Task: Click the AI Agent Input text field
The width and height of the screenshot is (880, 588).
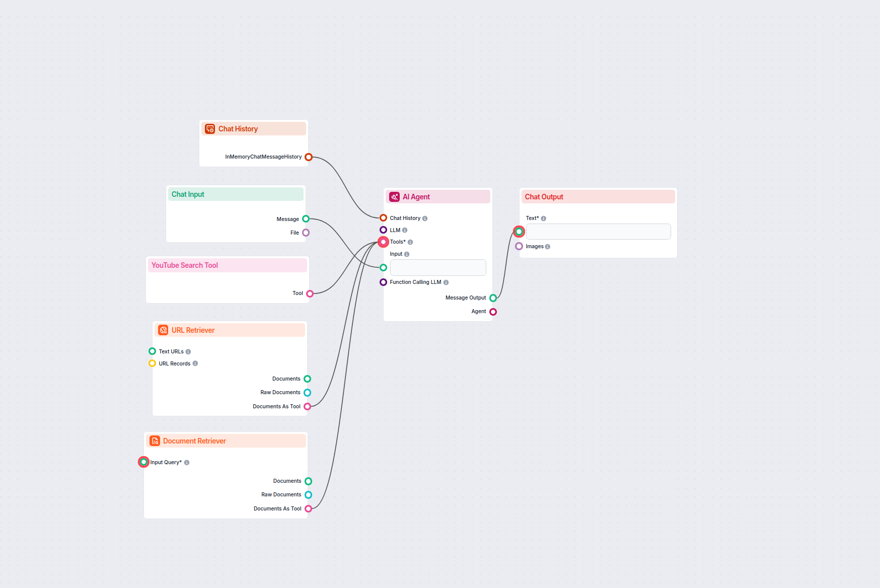Action: click(x=437, y=267)
